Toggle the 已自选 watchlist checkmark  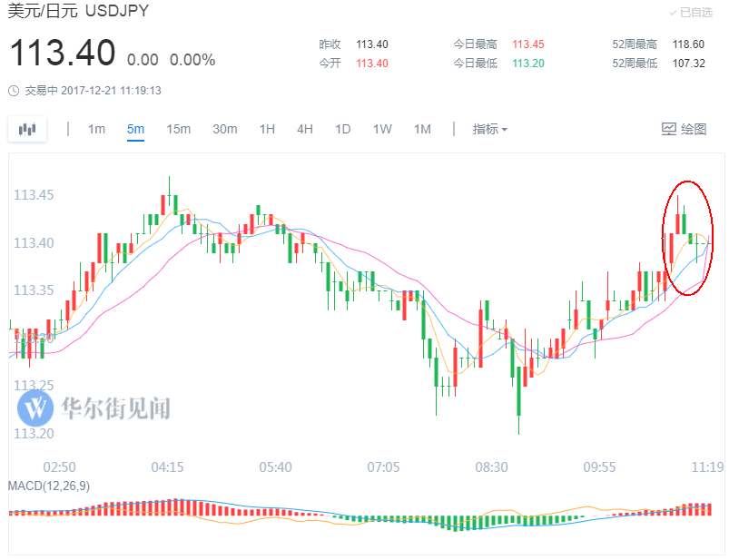point(691,13)
